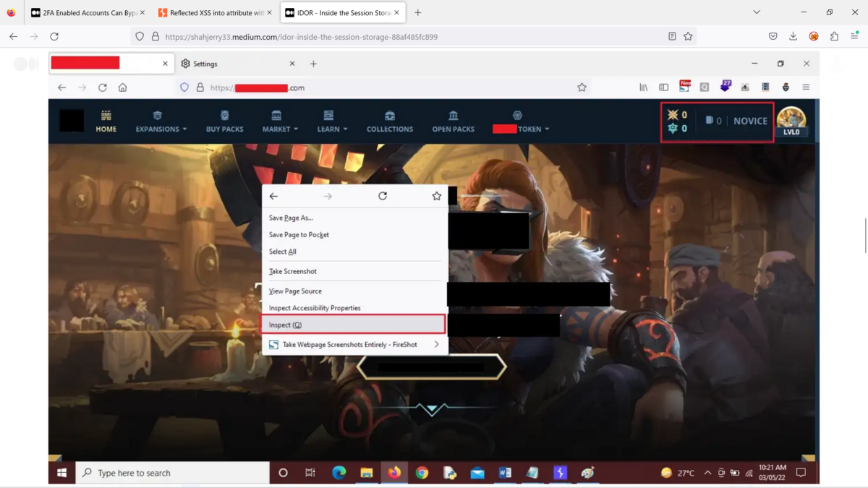Image resolution: width=868 pixels, height=488 pixels.
Task: Show hidden system tray icons chevron
Action: coord(707,473)
